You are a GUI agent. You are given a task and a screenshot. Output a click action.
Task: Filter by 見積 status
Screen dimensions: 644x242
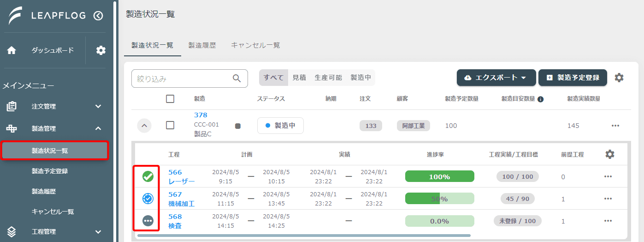point(299,78)
